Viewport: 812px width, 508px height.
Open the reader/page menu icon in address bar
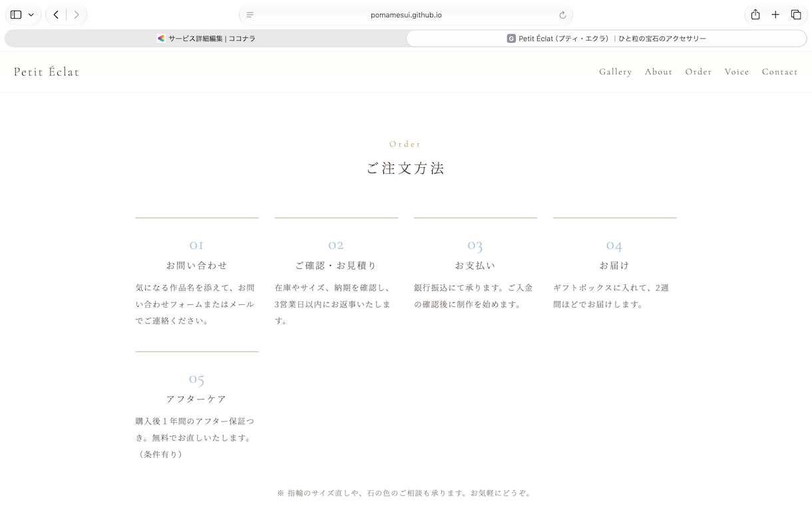(250, 15)
